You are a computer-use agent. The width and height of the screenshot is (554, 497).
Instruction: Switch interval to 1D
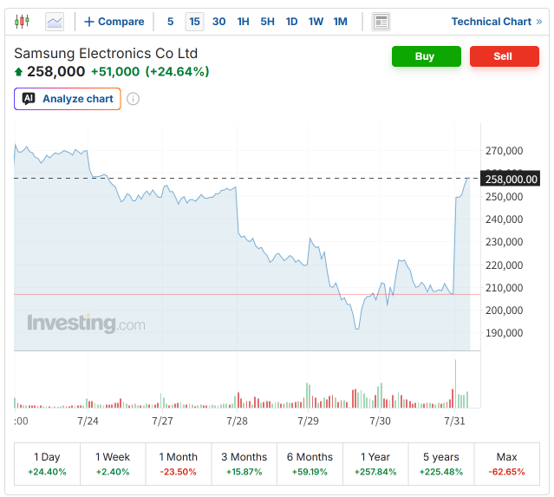(291, 22)
